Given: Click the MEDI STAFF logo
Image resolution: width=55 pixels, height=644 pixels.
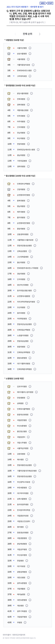Looking at the screenshot, I should pyautogui.click(x=47, y=3).
